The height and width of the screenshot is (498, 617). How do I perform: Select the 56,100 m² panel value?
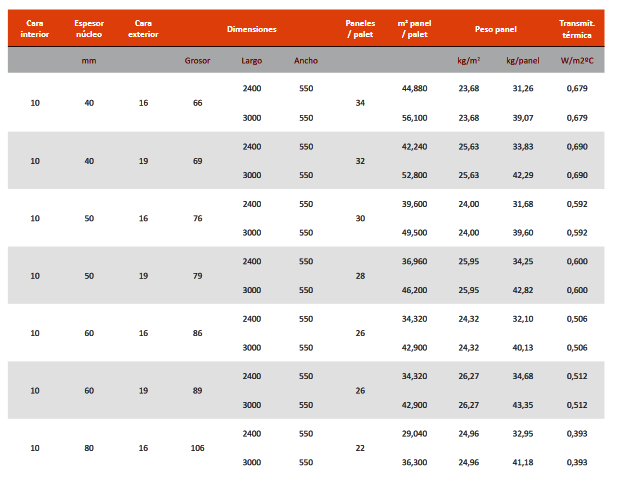[x=414, y=117]
